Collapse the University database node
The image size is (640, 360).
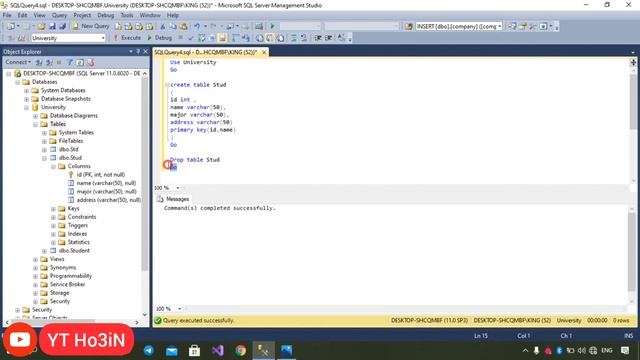coord(27,107)
